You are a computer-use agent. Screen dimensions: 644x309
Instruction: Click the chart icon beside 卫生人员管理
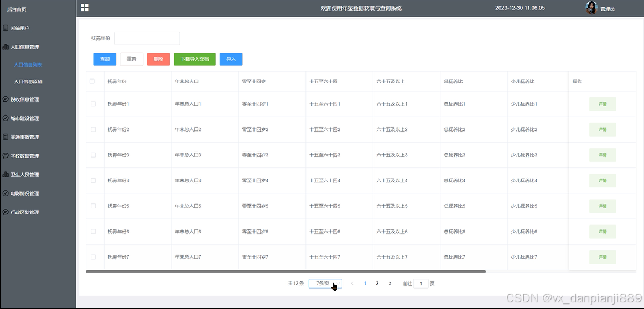[x=6, y=175]
